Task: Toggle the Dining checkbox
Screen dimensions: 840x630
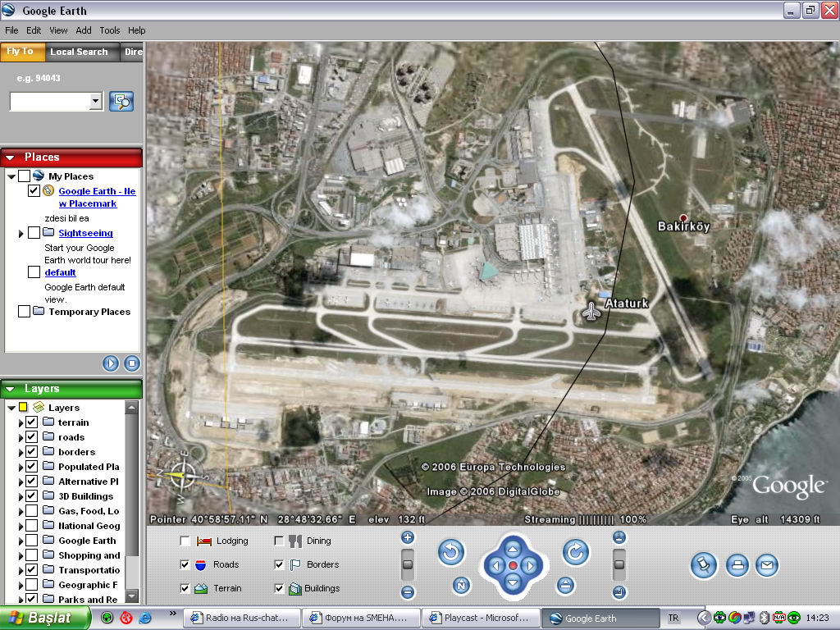Action: 279,541
